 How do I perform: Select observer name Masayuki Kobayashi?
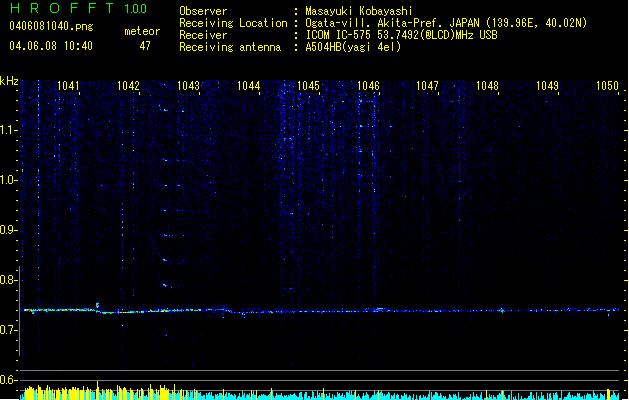coord(359,11)
